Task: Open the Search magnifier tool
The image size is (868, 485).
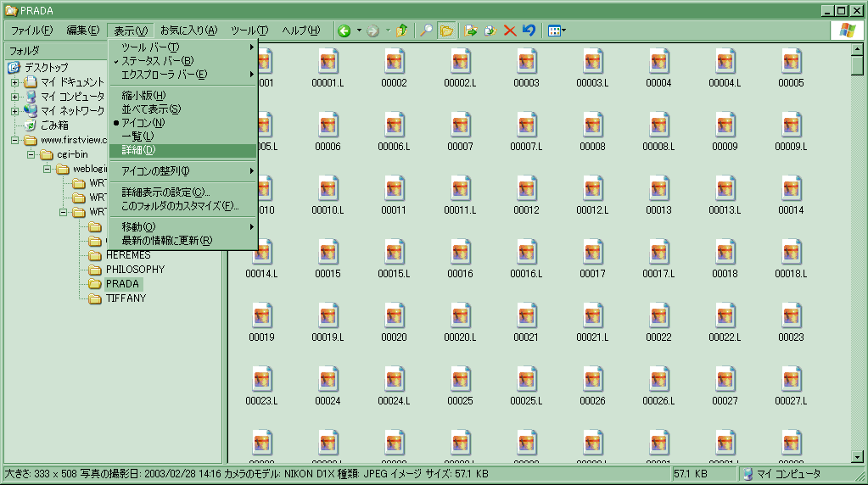Action: pos(427,31)
